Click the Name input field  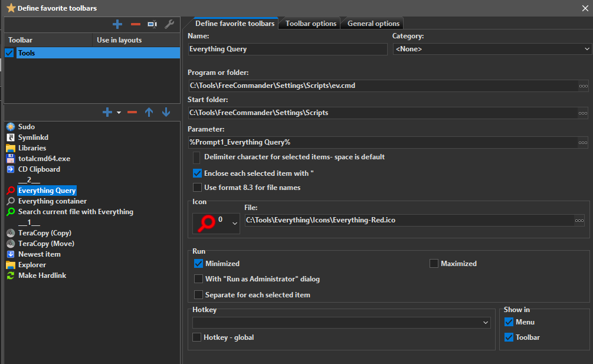[287, 49]
